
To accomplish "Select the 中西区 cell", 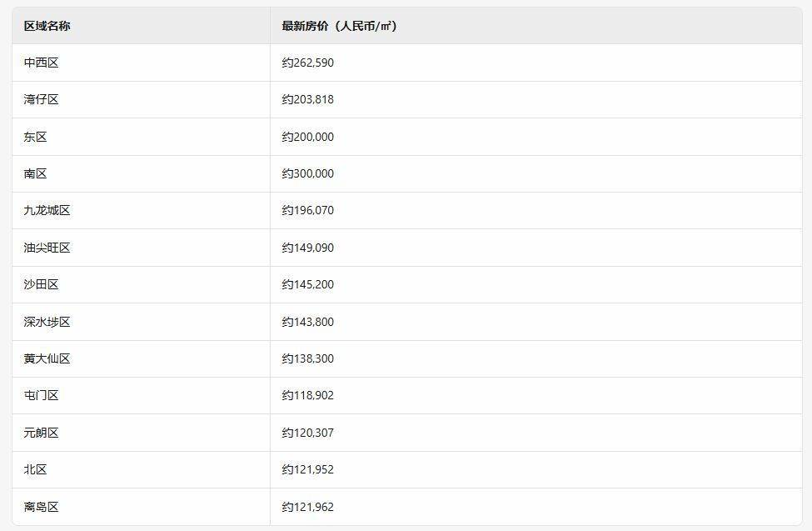I will point(42,63).
